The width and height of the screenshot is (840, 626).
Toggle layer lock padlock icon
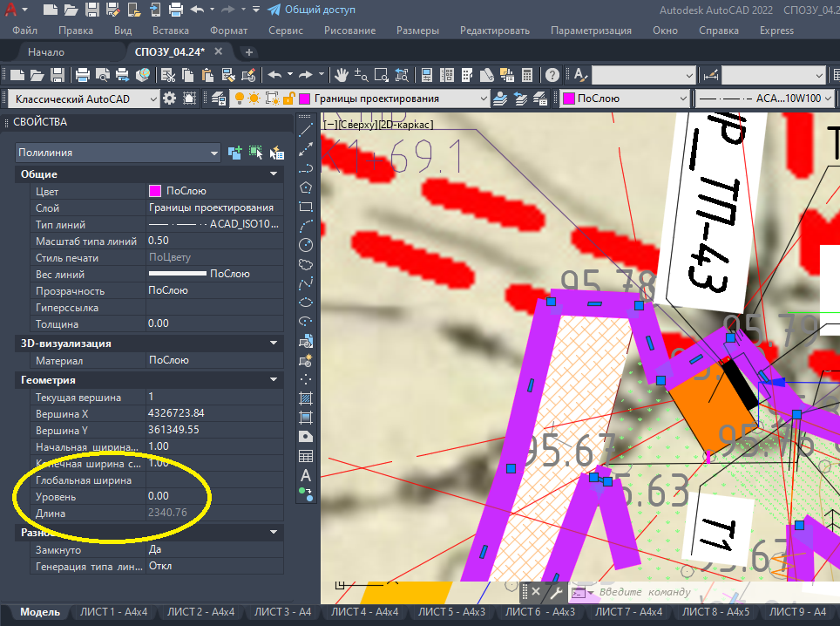[x=288, y=99]
